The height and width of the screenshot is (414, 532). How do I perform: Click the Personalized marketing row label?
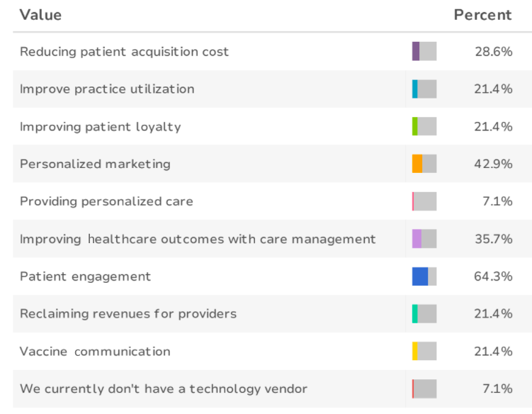point(95,164)
